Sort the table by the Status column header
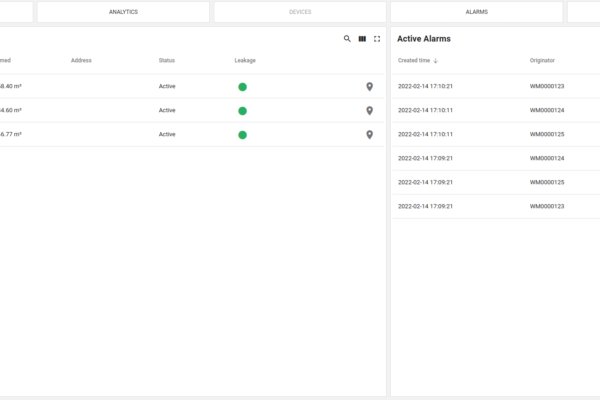 pos(166,61)
